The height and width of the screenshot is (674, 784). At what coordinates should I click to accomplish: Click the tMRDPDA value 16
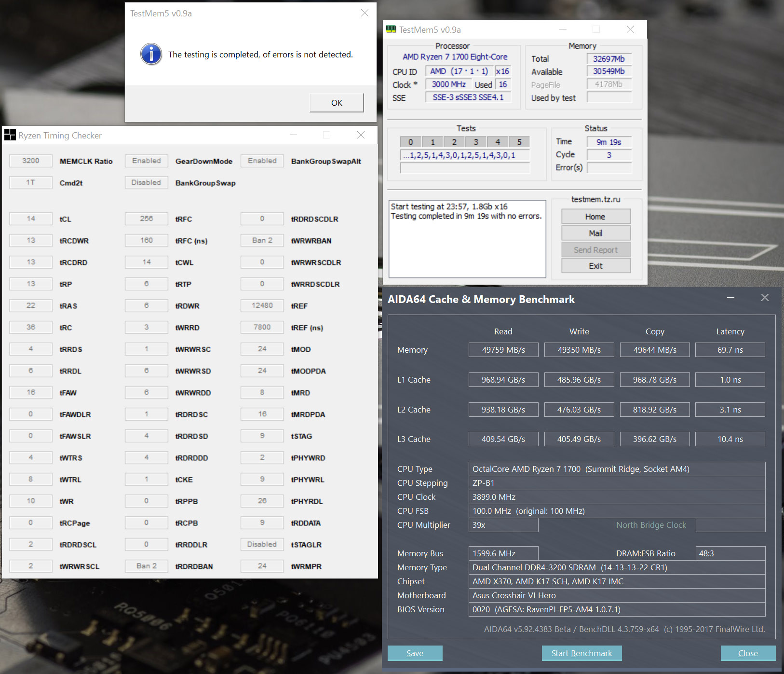point(262,414)
